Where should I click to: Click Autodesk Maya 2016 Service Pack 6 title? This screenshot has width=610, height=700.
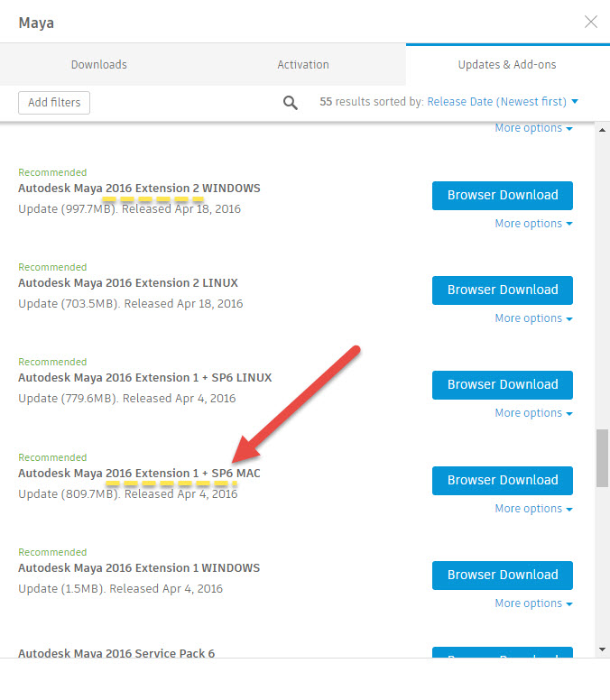click(116, 653)
